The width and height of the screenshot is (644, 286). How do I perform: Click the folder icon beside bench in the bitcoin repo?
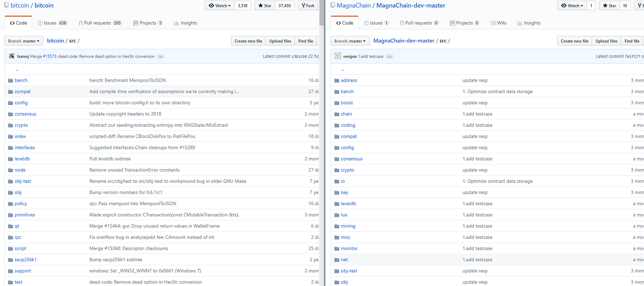coord(10,80)
